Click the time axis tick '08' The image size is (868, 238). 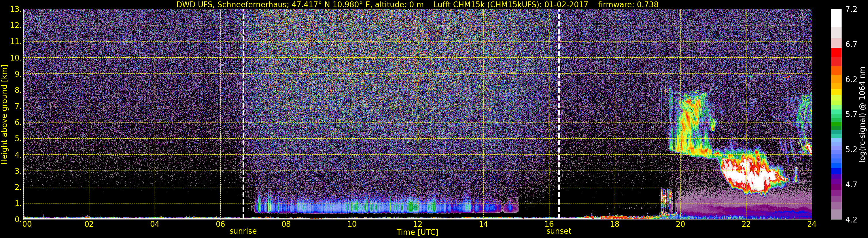pos(286,224)
